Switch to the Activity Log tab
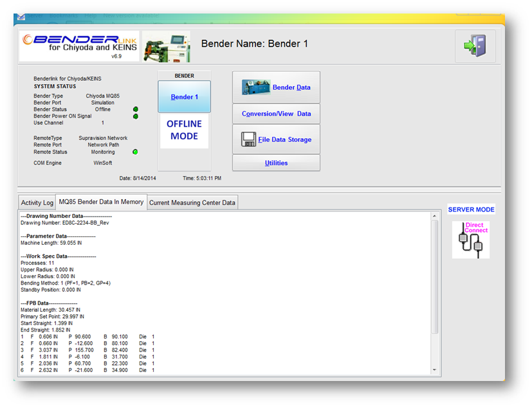 tap(37, 202)
